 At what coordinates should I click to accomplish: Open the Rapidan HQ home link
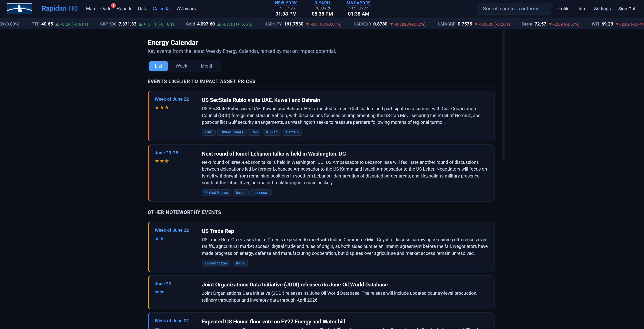click(60, 8)
